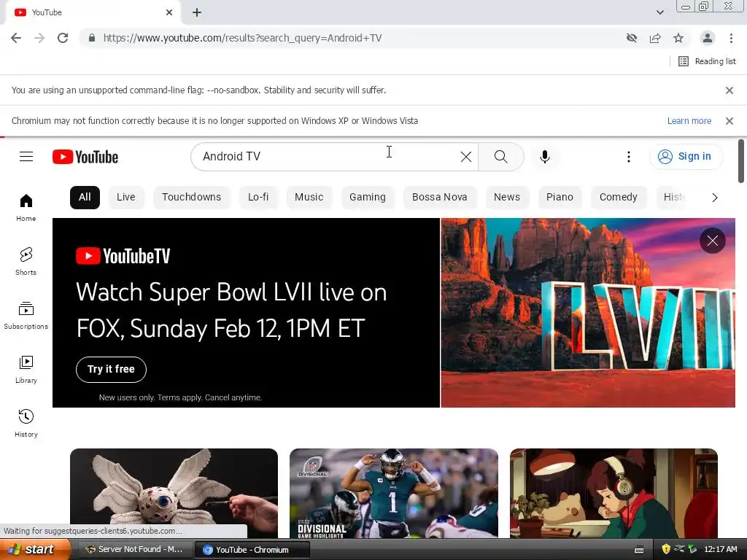Screen dimensions: 747x560
Task: Open the Windows start menu
Action: pyautogui.click(x=35, y=550)
